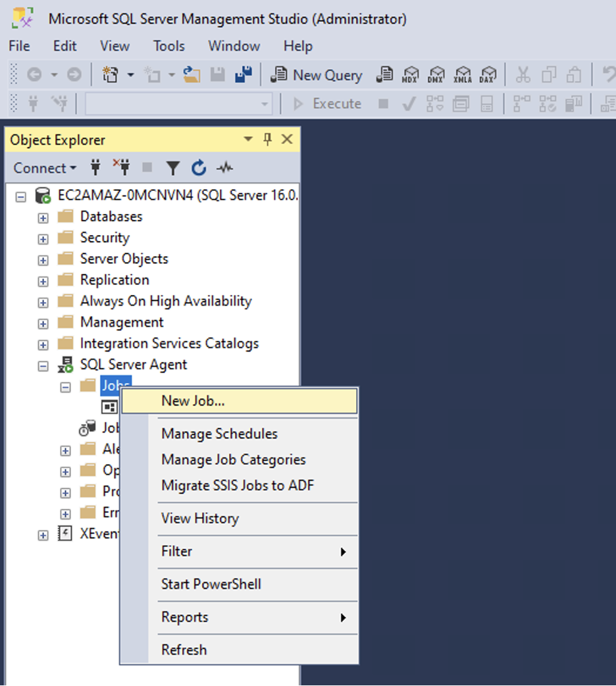Click the Stop square icon in Object Explorer
This screenshot has width=616, height=686.
click(147, 168)
